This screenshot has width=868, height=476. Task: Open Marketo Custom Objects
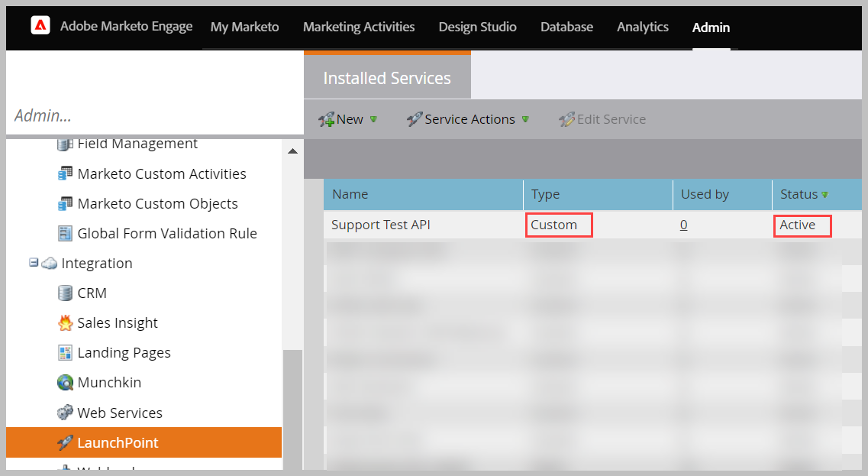coord(158,204)
